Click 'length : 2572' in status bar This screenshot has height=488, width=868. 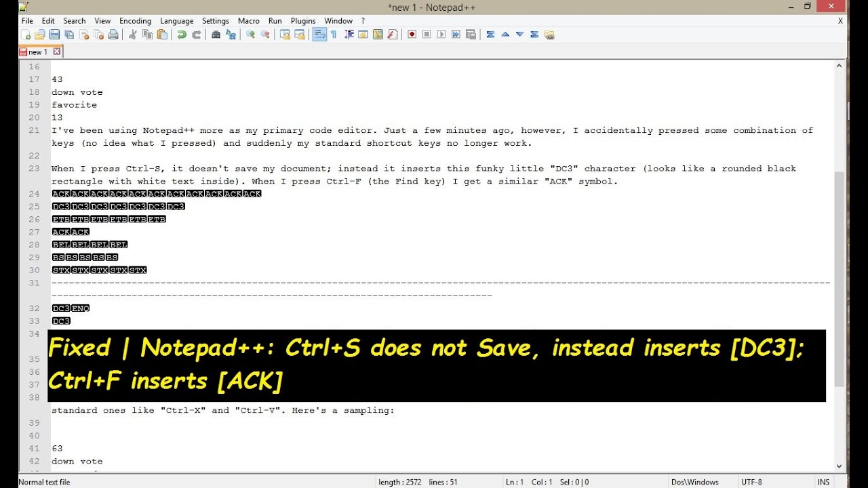pos(400,482)
